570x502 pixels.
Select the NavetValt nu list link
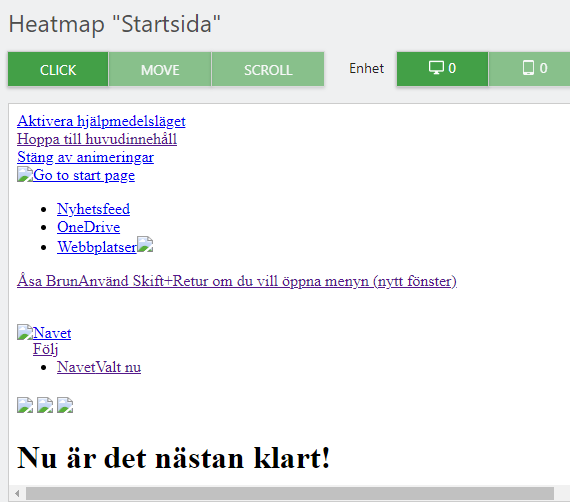(x=99, y=367)
